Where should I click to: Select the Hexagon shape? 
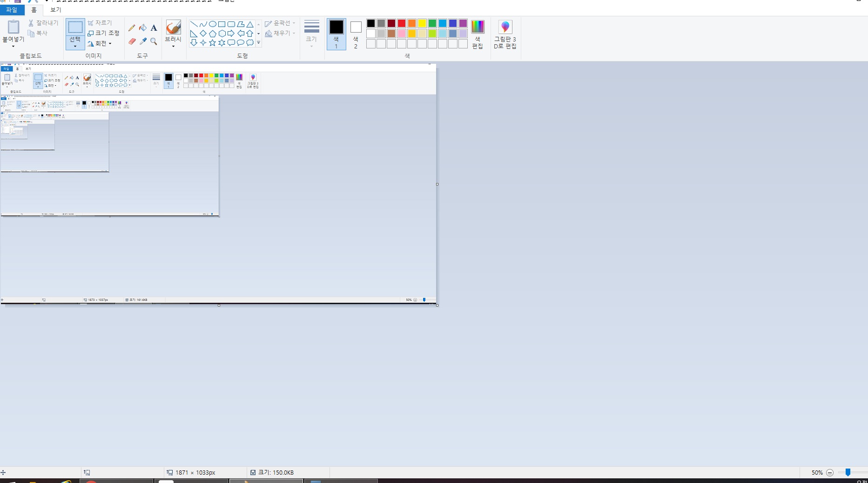coord(222,34)
